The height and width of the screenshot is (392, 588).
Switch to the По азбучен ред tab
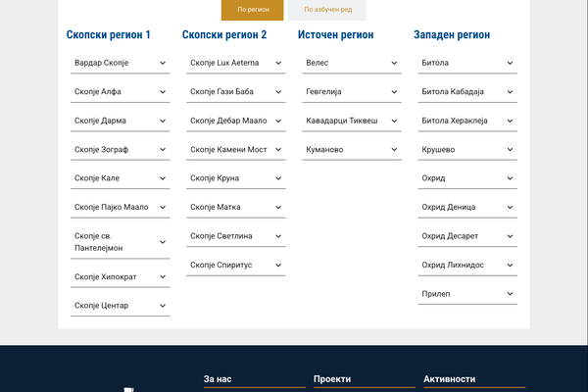click(327, 10)
